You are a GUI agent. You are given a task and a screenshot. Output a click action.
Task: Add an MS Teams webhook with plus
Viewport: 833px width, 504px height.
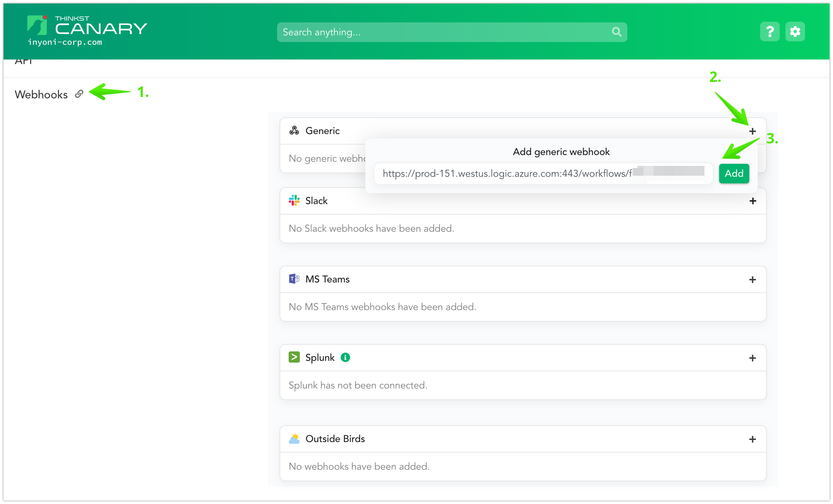click(x=752, y=280)
